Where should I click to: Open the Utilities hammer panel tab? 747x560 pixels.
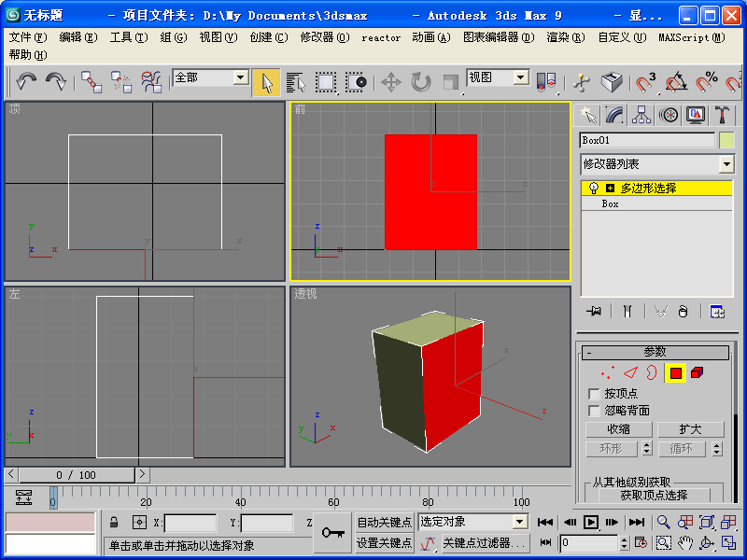click(x=723, y=114)
